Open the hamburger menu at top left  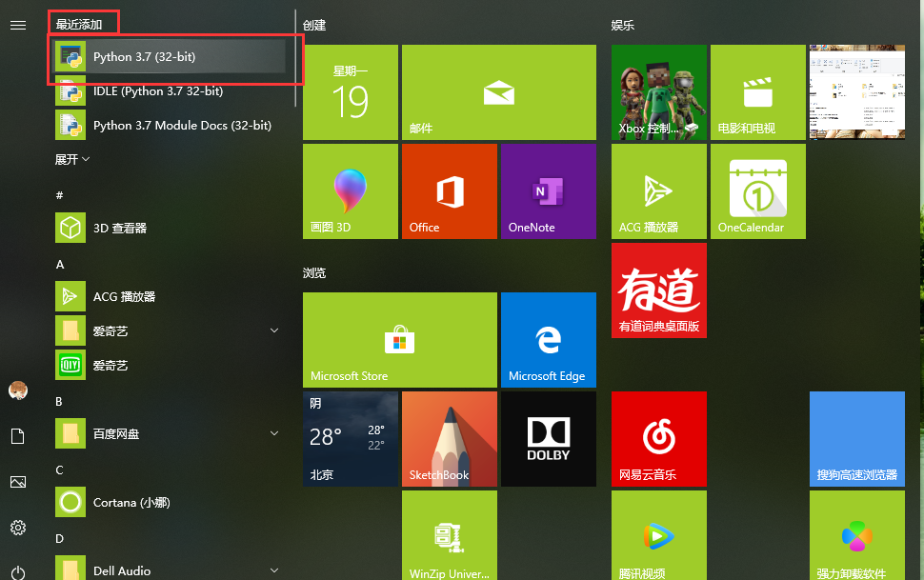click(x=18, y=25)
